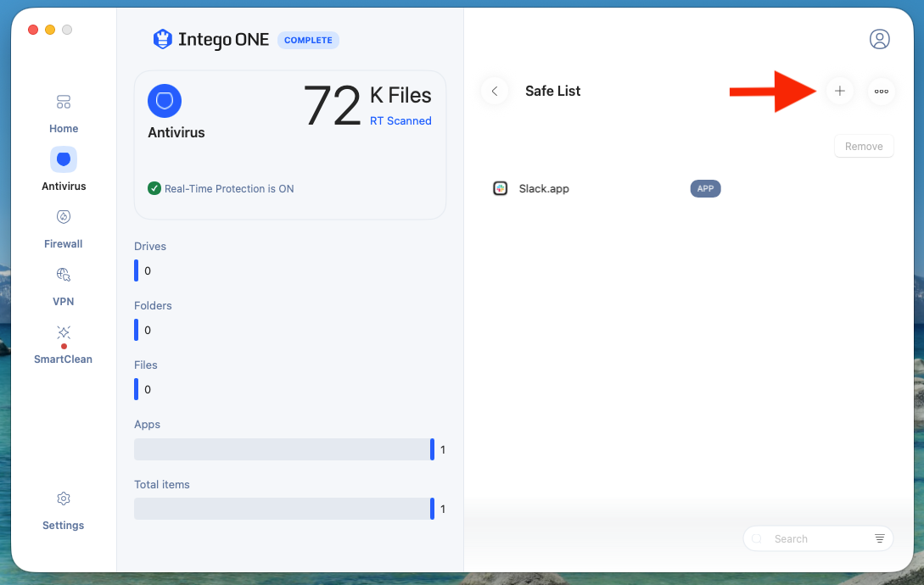Click the search magnifier icon

coord(757,538)
